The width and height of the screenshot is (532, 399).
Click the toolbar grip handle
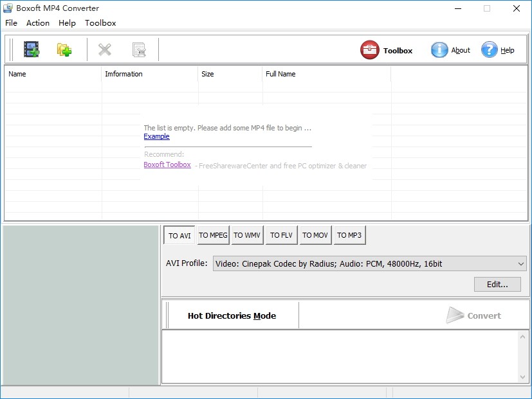click(11, 49)
